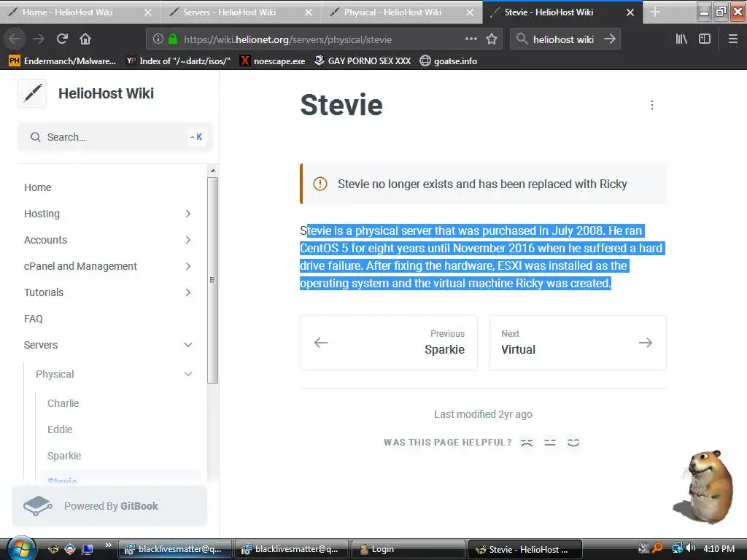Open Home in the wiki sidebar
Viewport: 747px width, 560px height.
(x=38, y=187)
